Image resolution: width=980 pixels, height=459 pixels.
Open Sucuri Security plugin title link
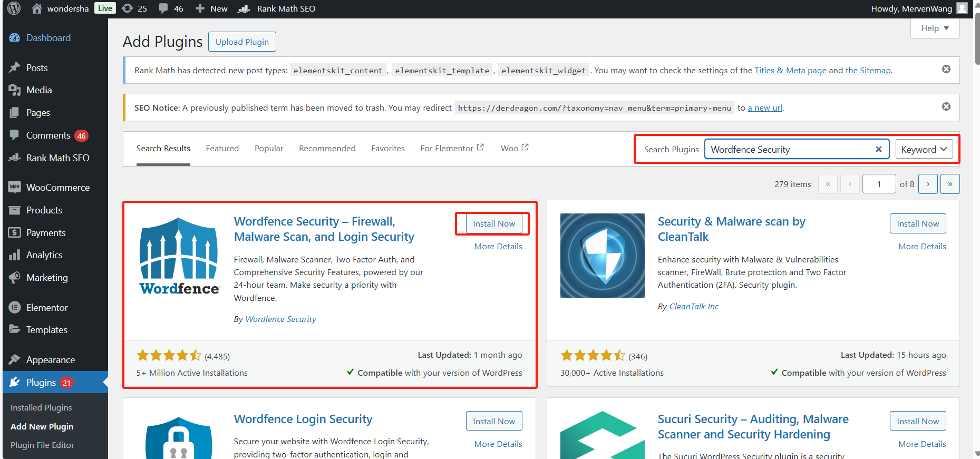[753, 426]
